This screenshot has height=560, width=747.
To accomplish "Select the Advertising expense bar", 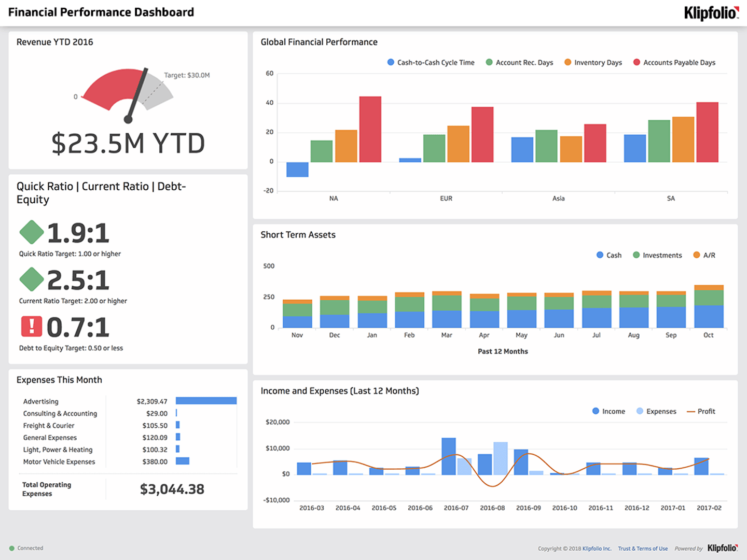I will tap(206, 401).
